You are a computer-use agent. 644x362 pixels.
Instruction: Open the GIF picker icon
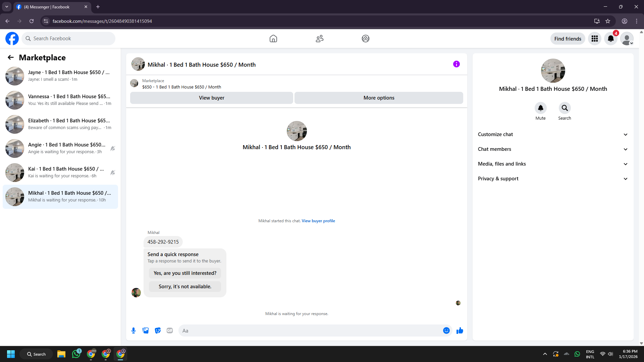(x=170, y=330)
